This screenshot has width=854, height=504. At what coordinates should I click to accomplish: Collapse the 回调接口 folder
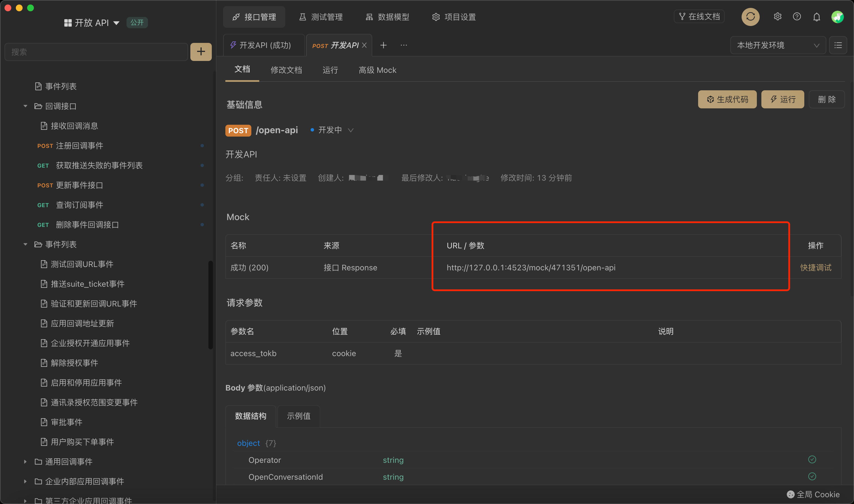coord(25,106)
